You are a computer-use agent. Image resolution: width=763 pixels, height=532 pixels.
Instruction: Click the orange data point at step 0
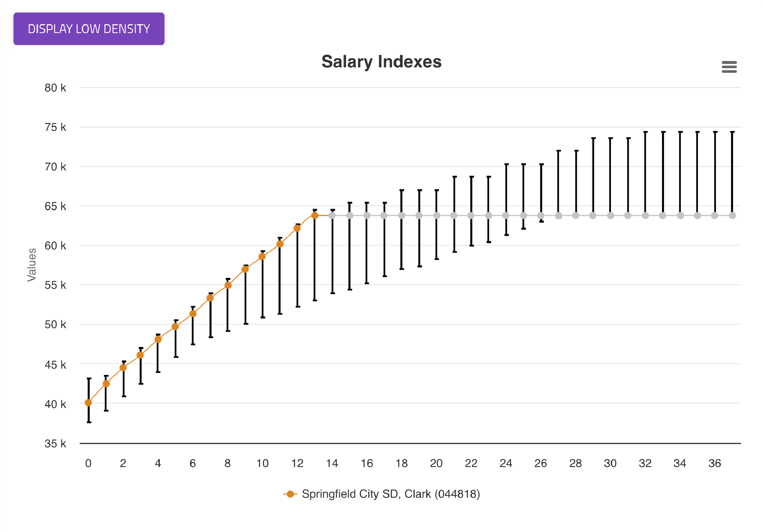click(89, 403)
